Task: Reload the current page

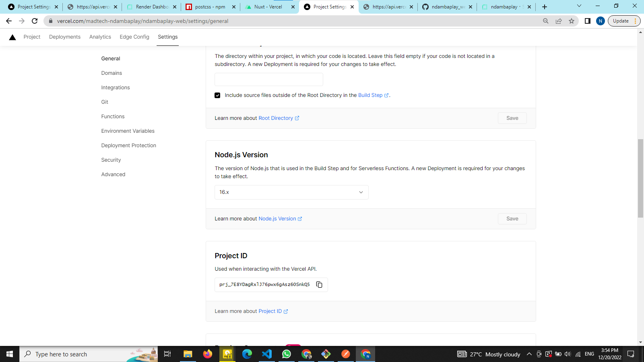Action: coord(35,21)
